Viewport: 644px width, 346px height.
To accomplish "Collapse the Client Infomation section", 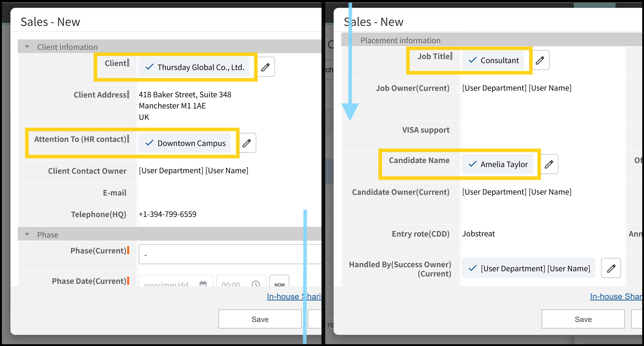I will pyautogui.click(x=27, y=47).
